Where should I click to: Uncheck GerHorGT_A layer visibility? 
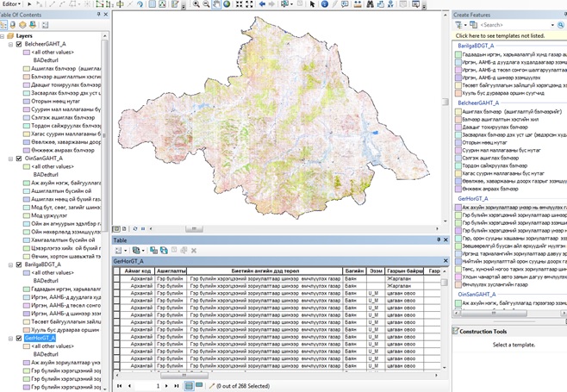pyautogui.click(x=19, y=338)
